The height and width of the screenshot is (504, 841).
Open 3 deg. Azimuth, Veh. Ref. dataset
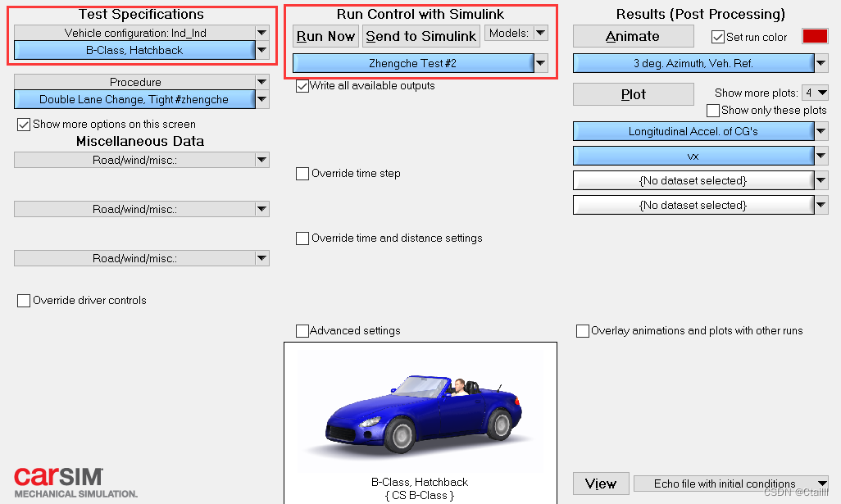coord(693,63)
